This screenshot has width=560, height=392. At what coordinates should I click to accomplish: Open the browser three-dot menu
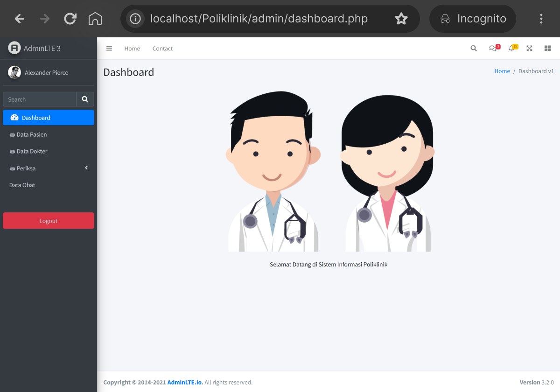(541, 19)
